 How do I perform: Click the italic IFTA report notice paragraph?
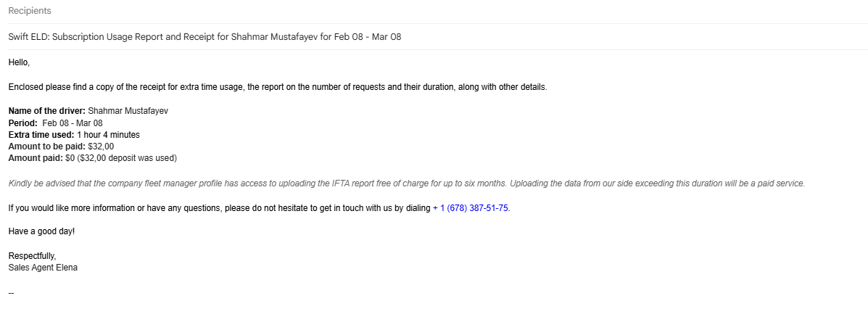(x=406, y=183)
